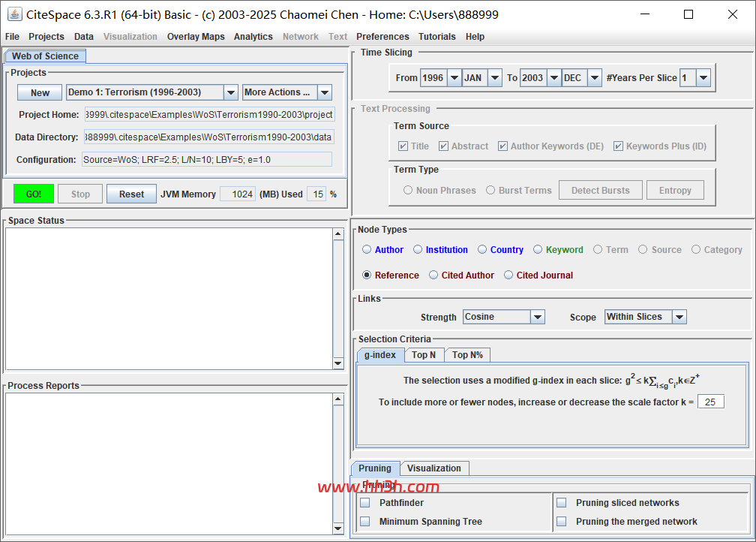Screen dimensions: 756x542
Task: Click Space Status scrollbar up arrow
Action: pos(338,234)
